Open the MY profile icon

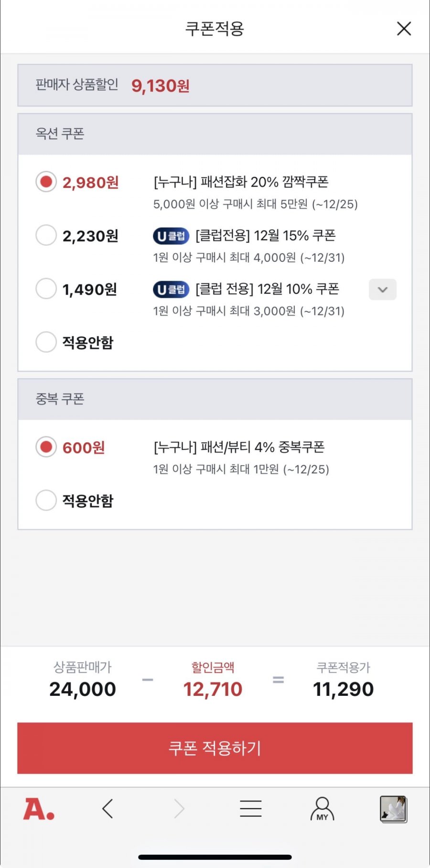pos(322,809)
